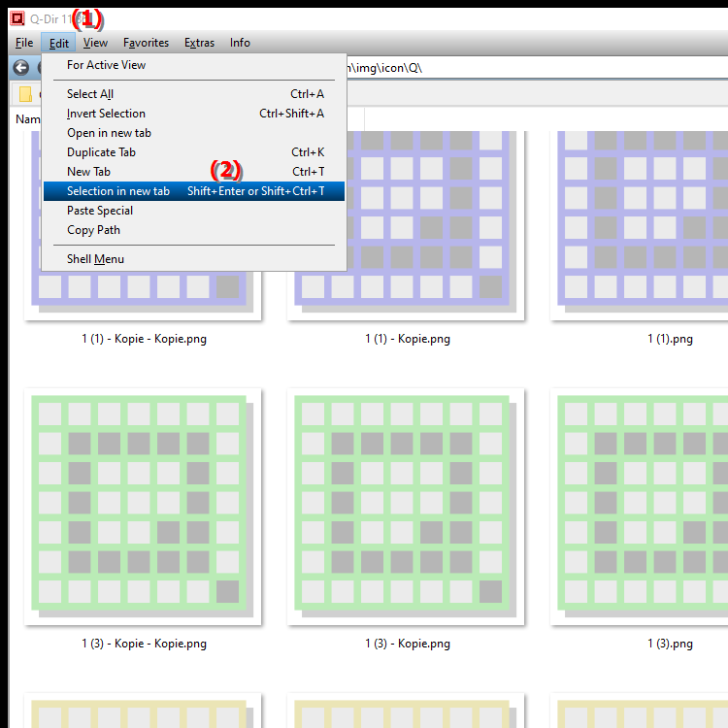The width and height of the screenshot is (728, 728).
Task: Select green thumbnail 1 (3) - Kopie - Kopie.png
Action: [143, 507]
